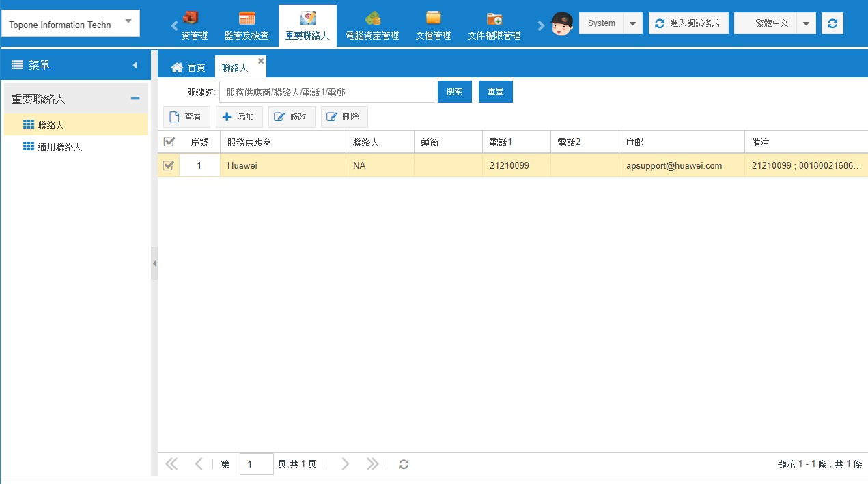Switch to the 首頁 tab

(x=188, y=67)
